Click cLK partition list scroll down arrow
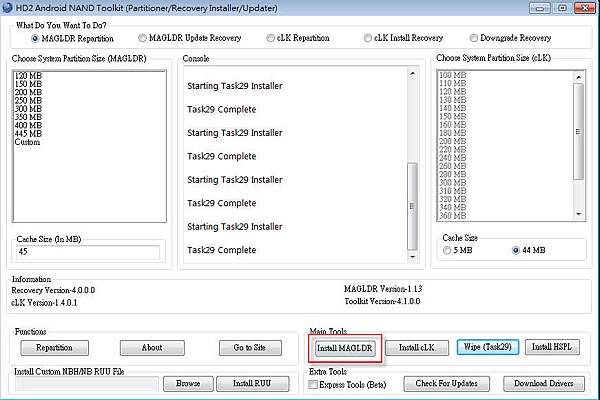Image resolution: width=600 pixels, height=400 pixels. coord(579,214)
